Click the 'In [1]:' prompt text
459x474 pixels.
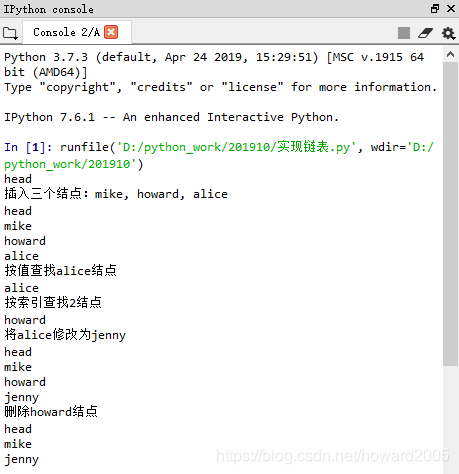28,147
